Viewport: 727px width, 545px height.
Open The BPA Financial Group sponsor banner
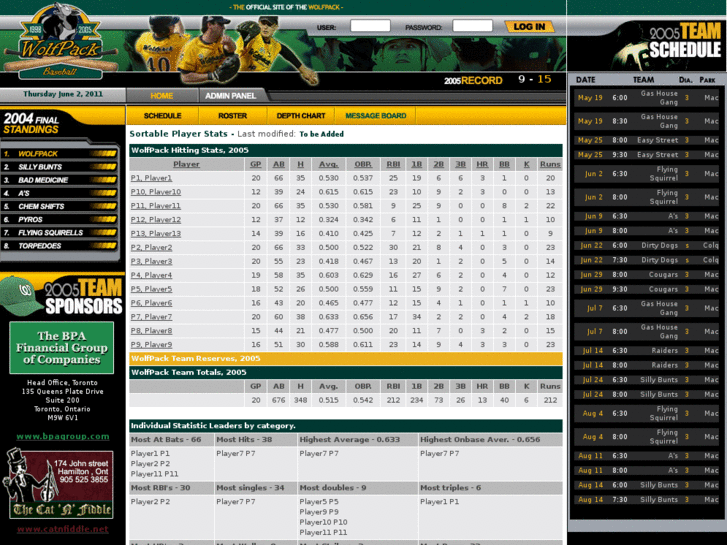click(x=62, y=347)
